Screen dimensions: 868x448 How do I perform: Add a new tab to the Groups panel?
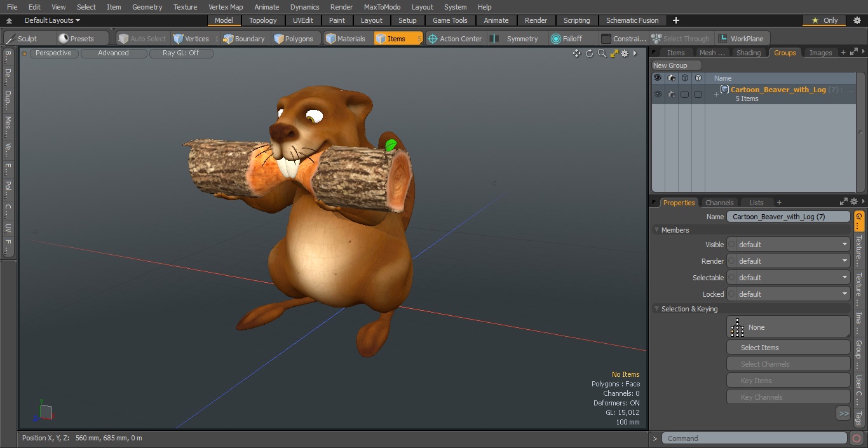843,53
